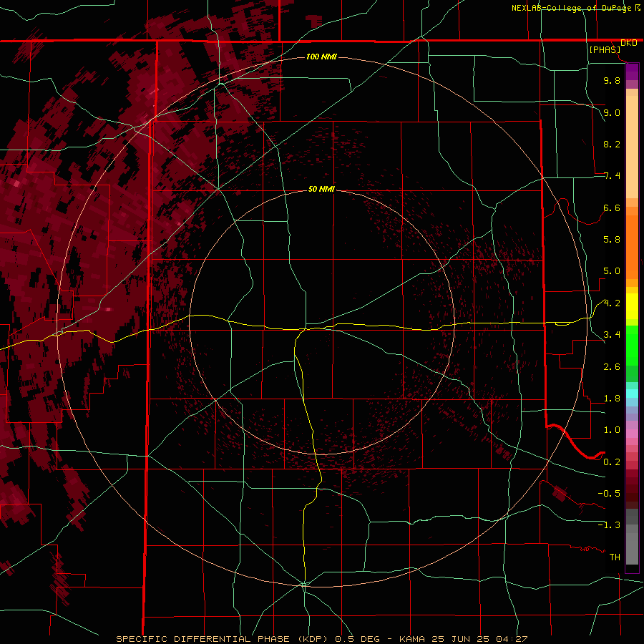Click the 3.4 legend value

(612, 335)
